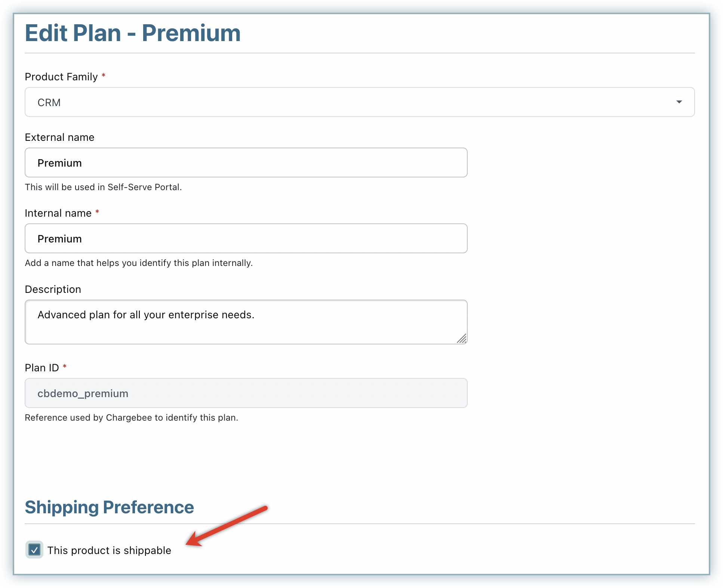Click the Product Family field label
Image resolution: width=723 pixels, height=588 pixels.
click(x=61, y=77)
